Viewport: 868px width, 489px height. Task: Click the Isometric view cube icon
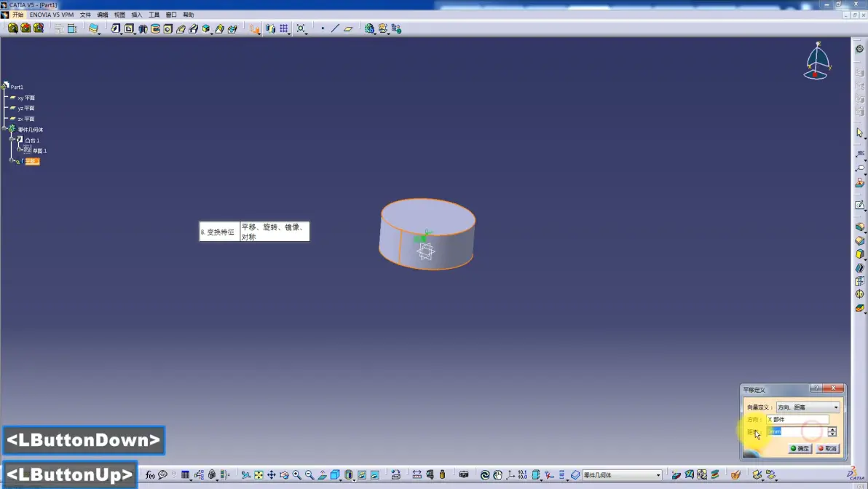pos(335,474)
